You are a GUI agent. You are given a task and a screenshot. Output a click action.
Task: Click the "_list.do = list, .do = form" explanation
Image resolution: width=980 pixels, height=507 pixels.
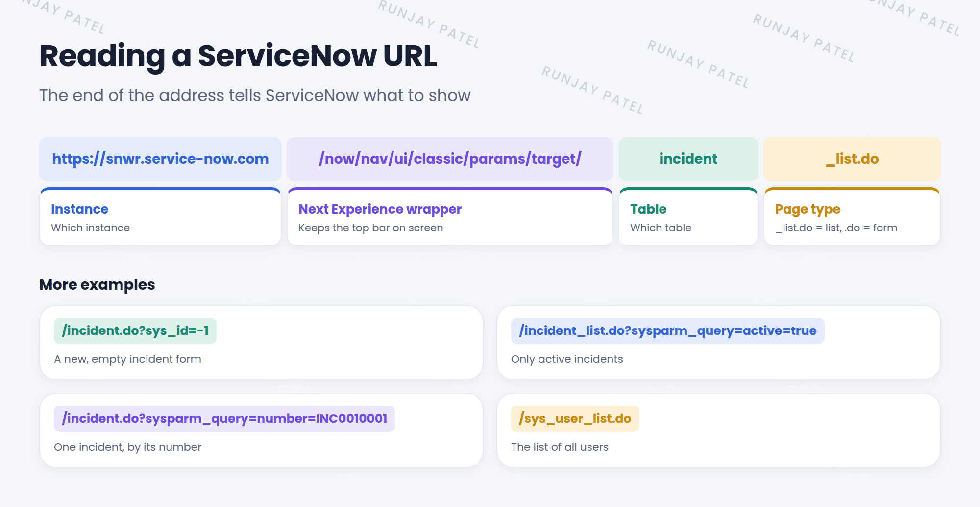[x=836, y=228]
